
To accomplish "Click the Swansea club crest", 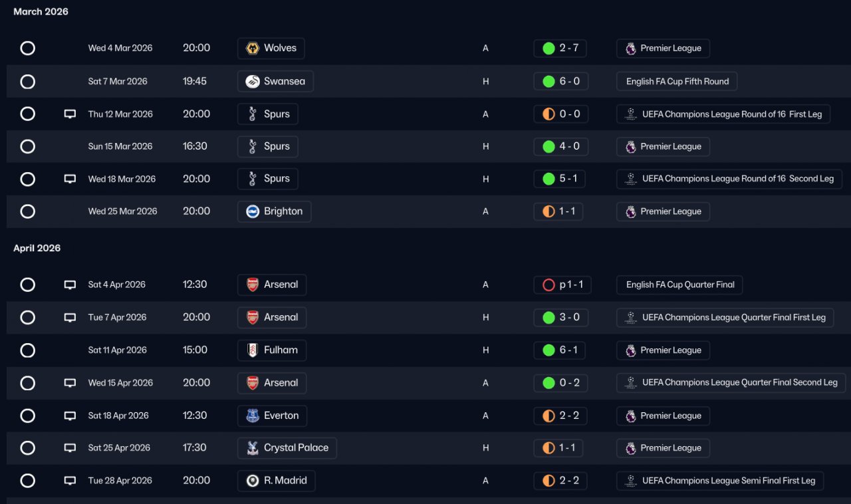I will (253, 81).
